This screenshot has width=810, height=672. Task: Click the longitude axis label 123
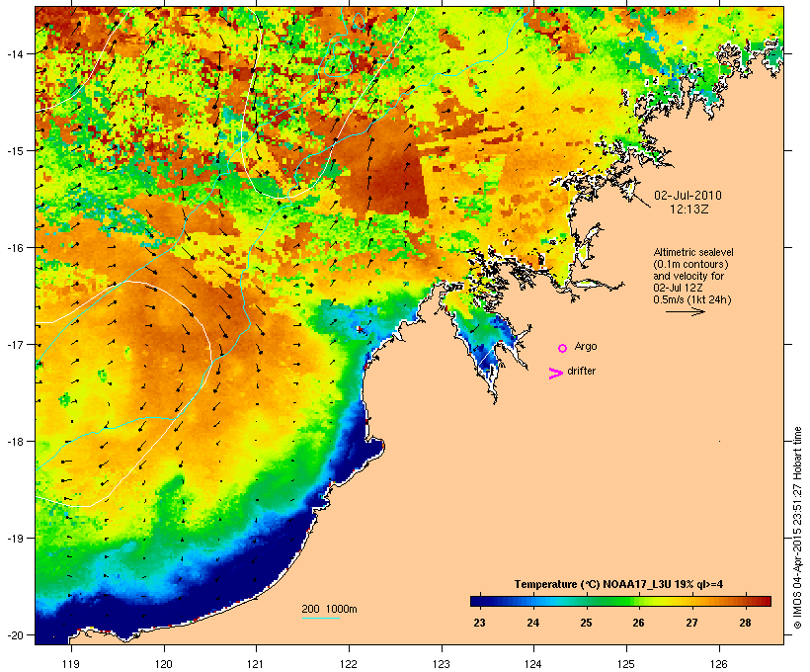[442, 664]
